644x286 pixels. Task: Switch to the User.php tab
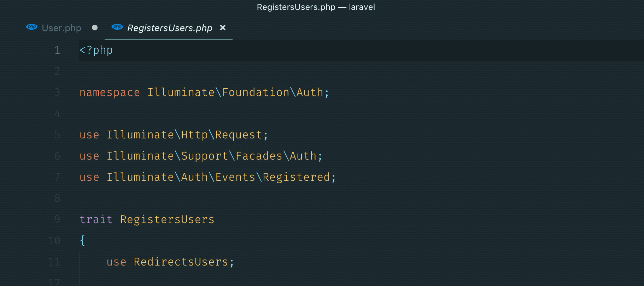pos(62,28)
